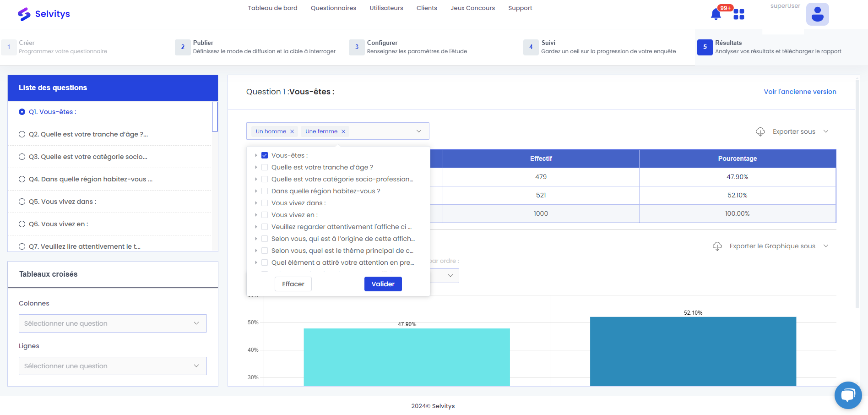Image resolution: width=868 pixels, height=415 pixels.
Task: Click the 47.90% cyan chart bar
Action: pos(407,357)
